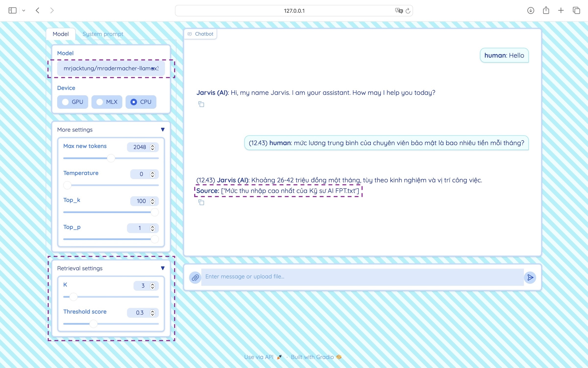Click the K value stepper arrows
This screenshot has height=368, width=588.
153,286
